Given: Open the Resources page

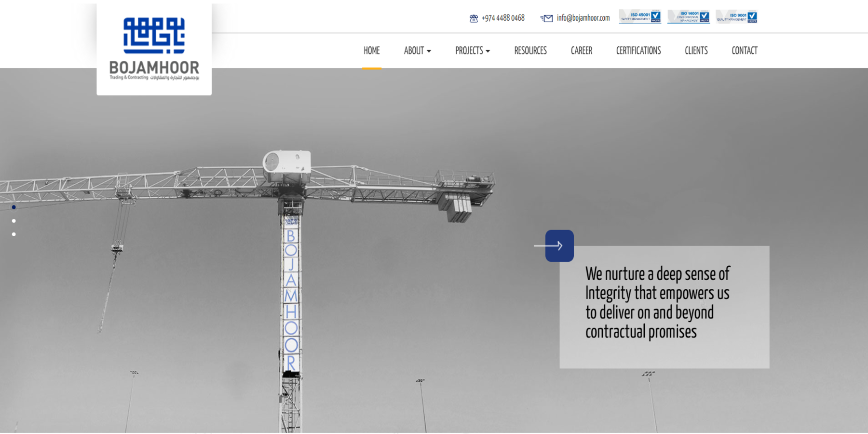Looking at the screenshot, I should pyautogui.click(x=530, y=51).
